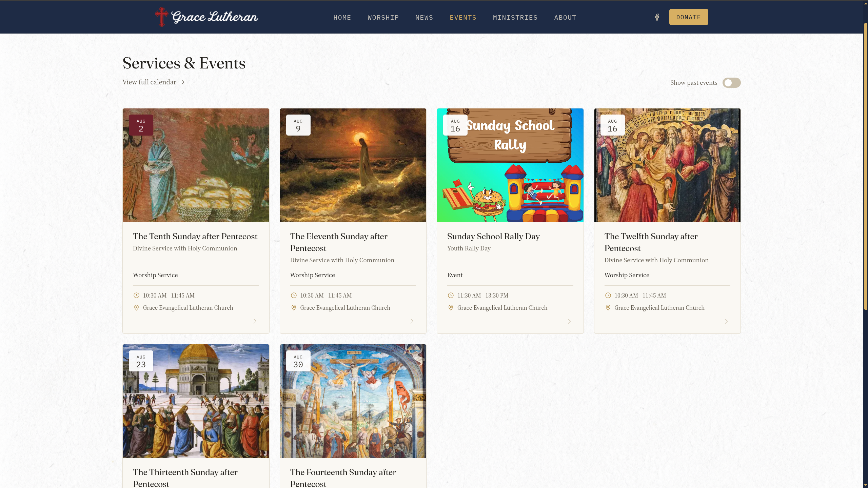Screen dimensions: 868x488
Task: Click the Grace Lutheran logo text
Action: pyautogui.click(x=215, y=17)
